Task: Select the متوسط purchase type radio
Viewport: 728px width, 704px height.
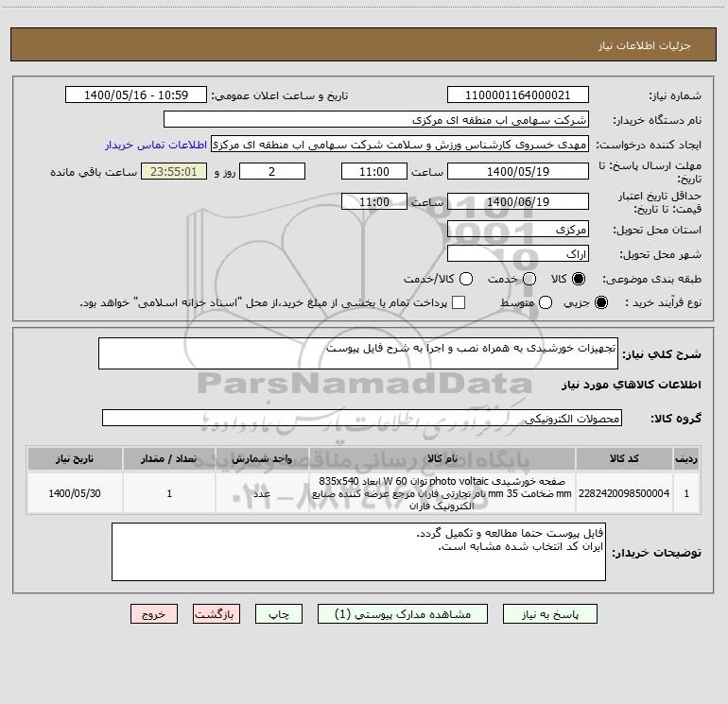Action: point(546,302)
